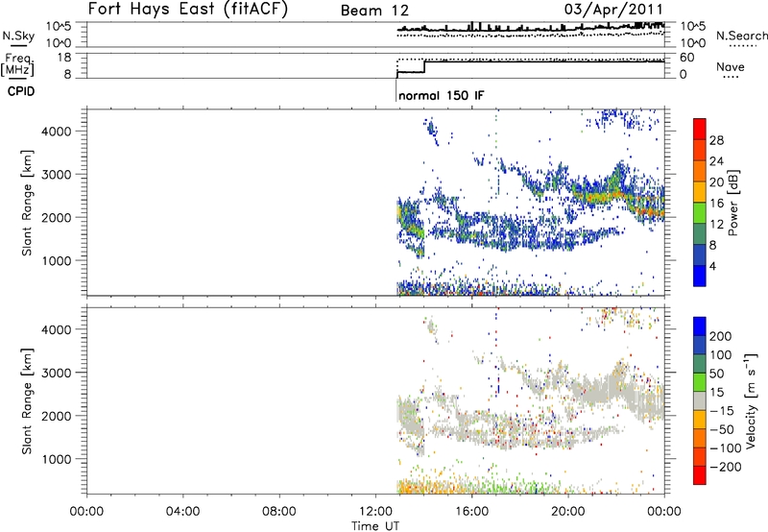
Task: Click the Slant Range label of velocity panel
Action: click(27, 400)
